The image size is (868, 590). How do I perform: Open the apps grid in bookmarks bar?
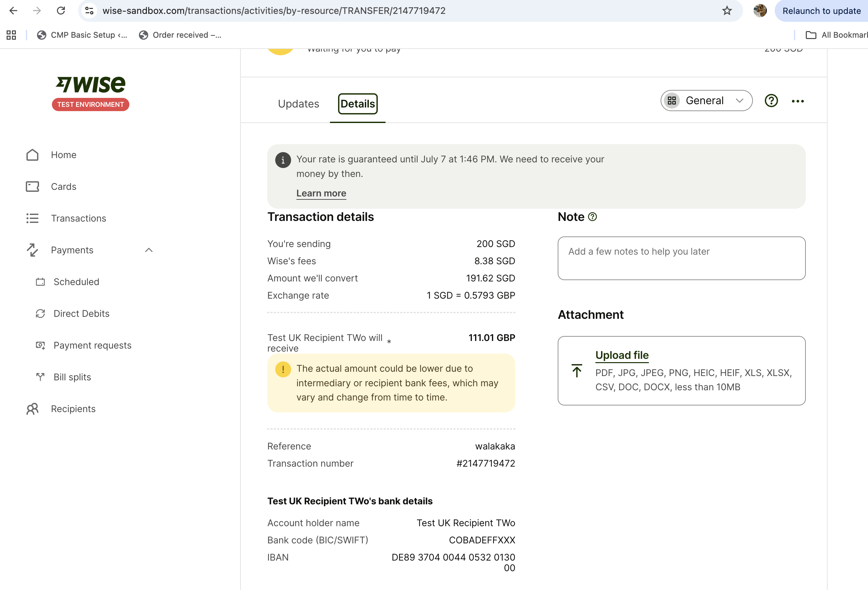11,35
